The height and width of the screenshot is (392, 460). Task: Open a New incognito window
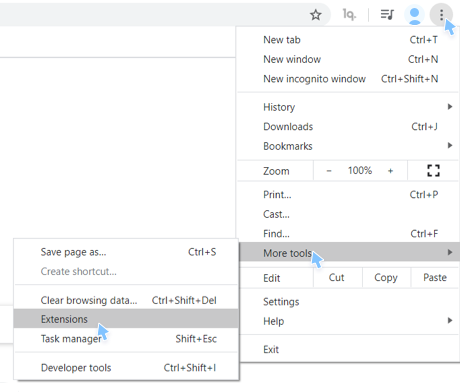(348, 79)
